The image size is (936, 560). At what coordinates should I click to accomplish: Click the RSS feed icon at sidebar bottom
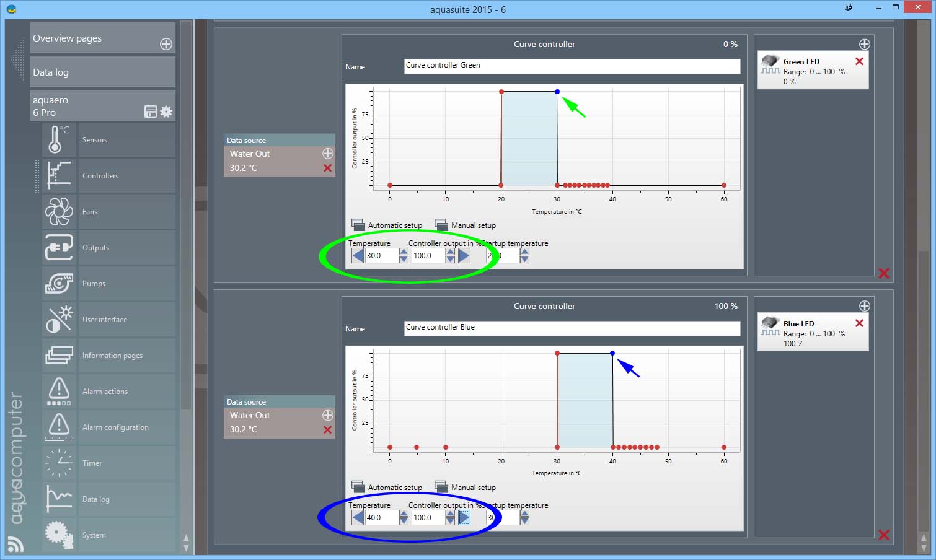tap(15, 543)
